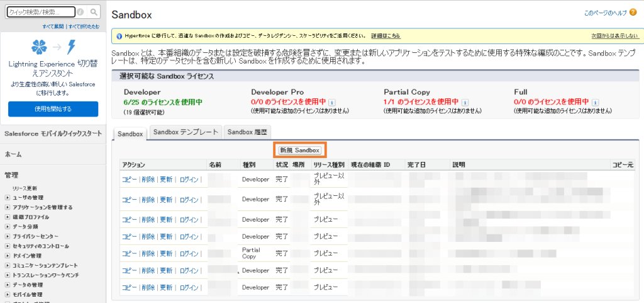The height and width of the screenshot is (303, 644).
Task: Expand the コミュニケーションテンプレート tree node
Action: [x=8, y=266]
